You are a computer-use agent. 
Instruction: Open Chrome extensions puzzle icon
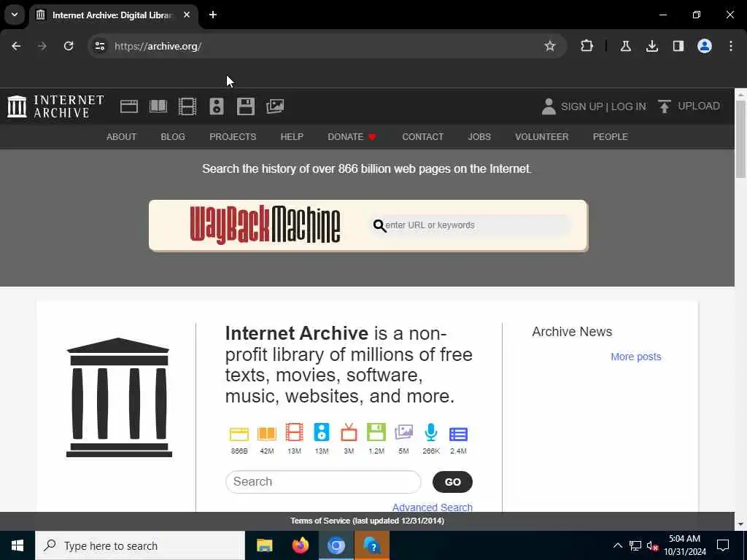587,46
